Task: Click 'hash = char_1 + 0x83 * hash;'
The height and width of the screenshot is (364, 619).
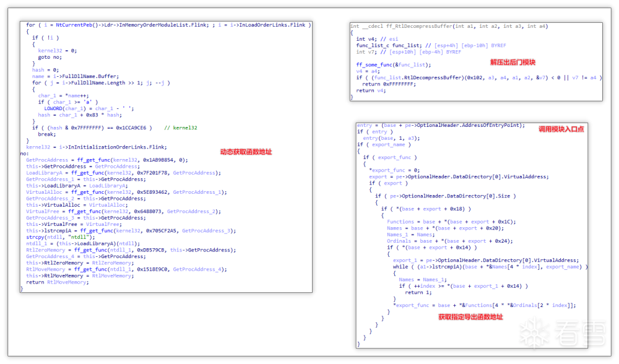Action: pos(80,115)
